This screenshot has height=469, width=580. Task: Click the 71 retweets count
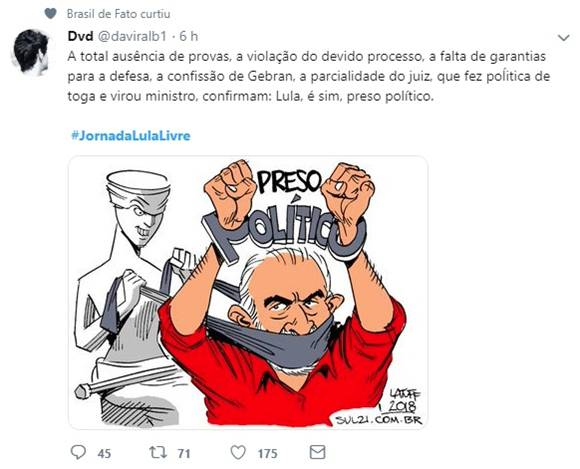pos(184,453)
